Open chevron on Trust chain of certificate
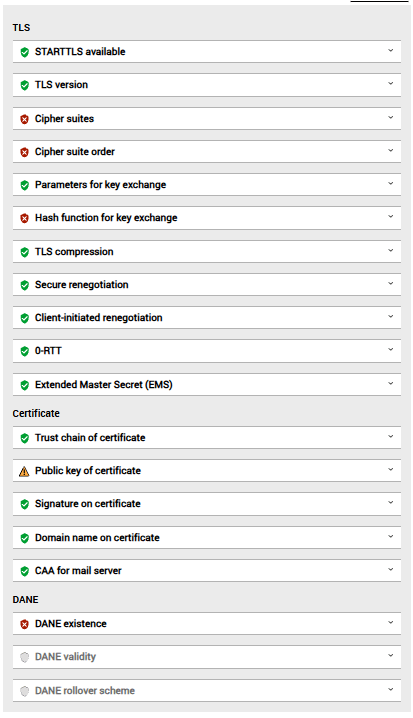Viewport: 413px width, 718px height. point(391,436)
